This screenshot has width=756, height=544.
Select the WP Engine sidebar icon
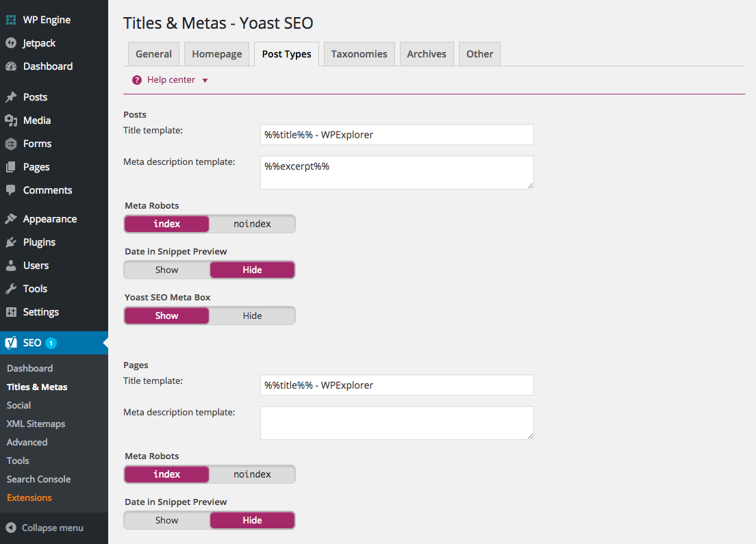(x=11, y=19)
